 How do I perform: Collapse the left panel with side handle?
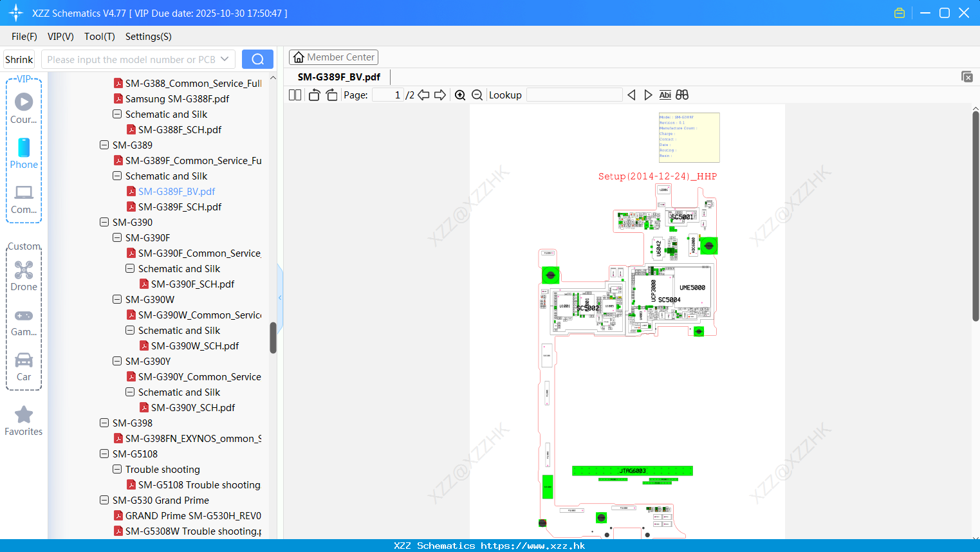coord(280,297)
